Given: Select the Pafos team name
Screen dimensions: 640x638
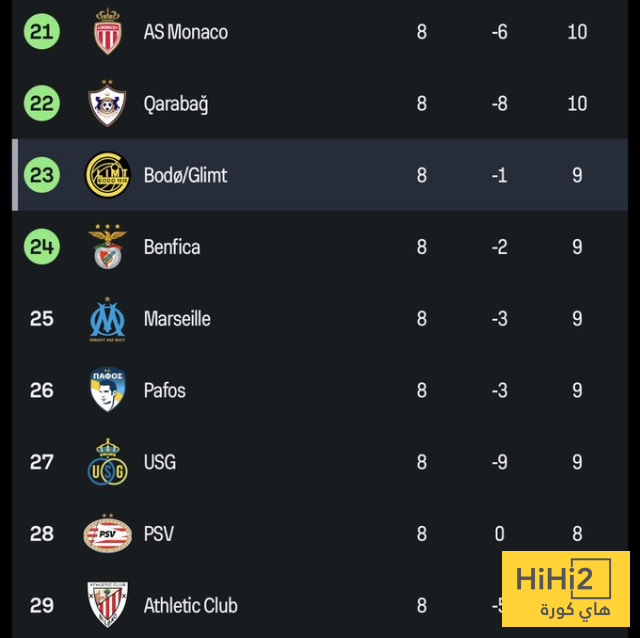Looking at the screenshot, I should pyautogui.click(x=165, y=390).
